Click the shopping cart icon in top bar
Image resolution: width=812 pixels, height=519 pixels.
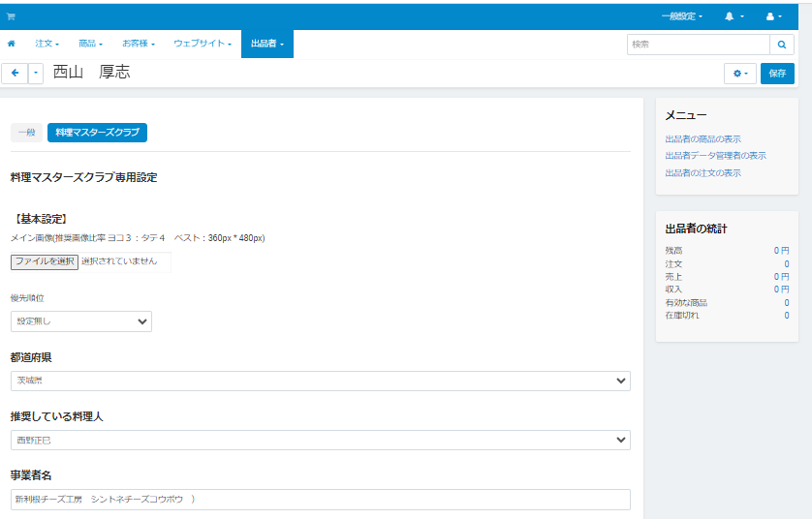(12, 16)
